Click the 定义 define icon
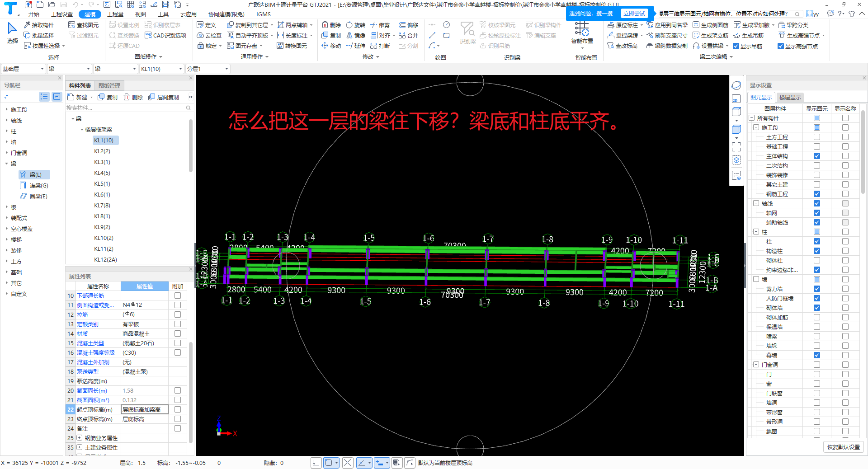868x469 pixels. (206, 25)
